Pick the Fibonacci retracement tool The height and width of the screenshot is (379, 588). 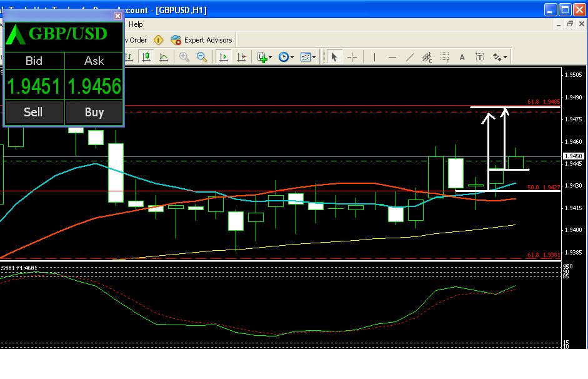(x=444, y=57)
